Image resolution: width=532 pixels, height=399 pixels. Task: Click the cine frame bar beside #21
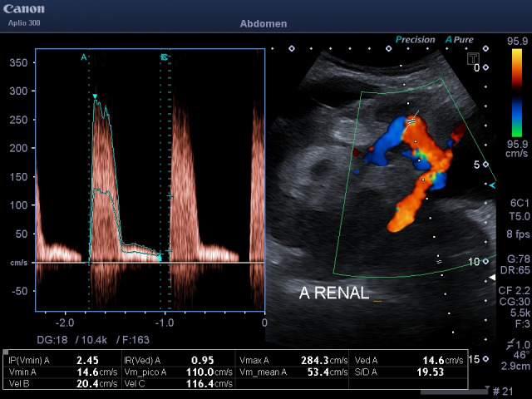pos(465,390)
